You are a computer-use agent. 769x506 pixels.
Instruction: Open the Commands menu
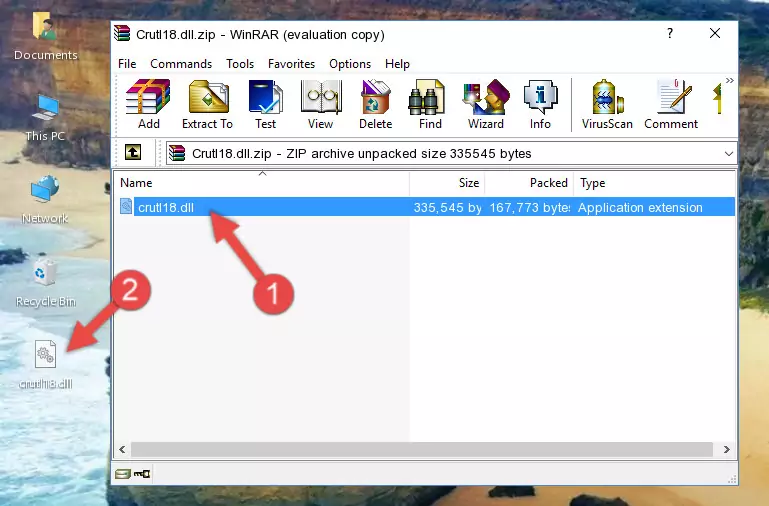tap(181, 64)
